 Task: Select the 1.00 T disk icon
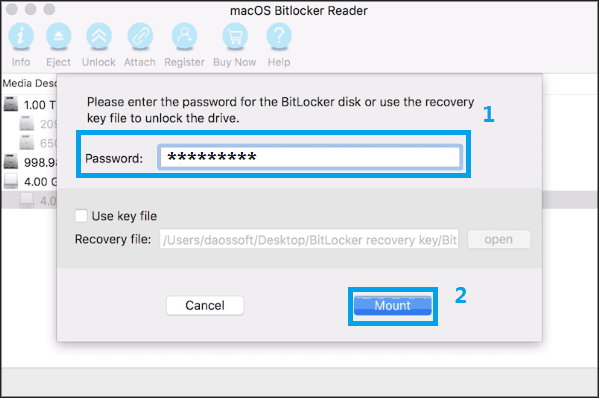click(11, 104)
